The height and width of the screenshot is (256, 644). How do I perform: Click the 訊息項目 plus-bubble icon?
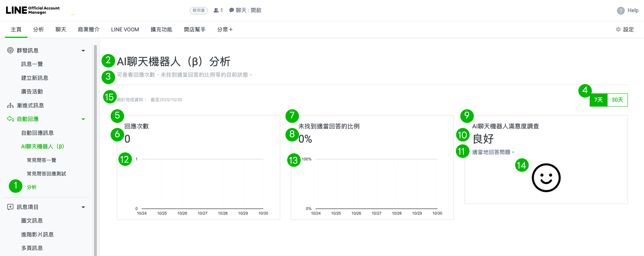(10, 207)
